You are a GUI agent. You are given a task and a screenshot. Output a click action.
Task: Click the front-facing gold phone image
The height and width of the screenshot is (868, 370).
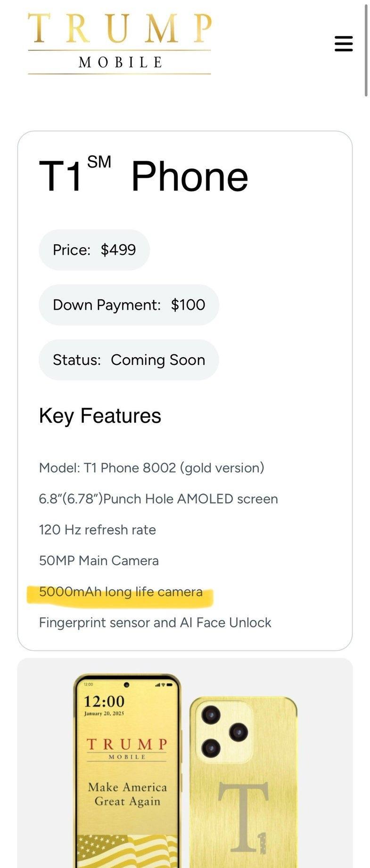pyautogui.click(x=127, y=771)
